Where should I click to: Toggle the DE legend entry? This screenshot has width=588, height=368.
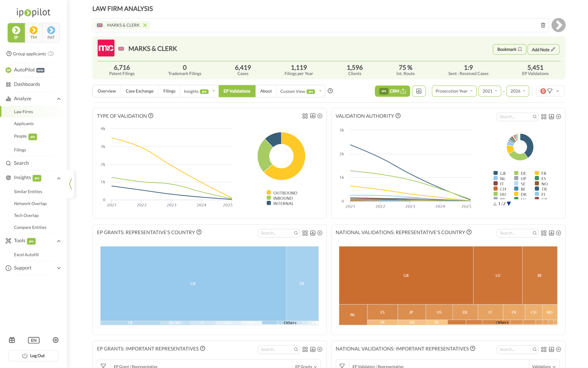click(520, 173)
